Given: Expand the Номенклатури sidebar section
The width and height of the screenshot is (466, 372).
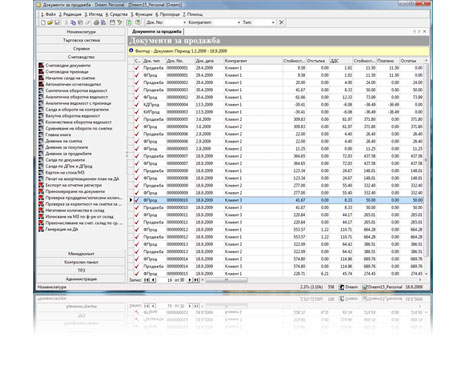Looking at the screenshot, I should pos(81,32).
